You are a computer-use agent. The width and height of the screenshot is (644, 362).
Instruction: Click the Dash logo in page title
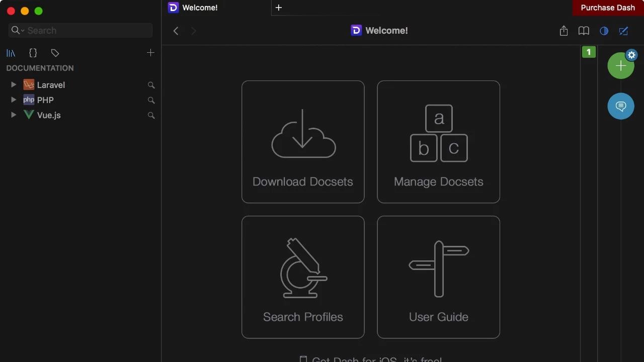(x=356, y=31)
